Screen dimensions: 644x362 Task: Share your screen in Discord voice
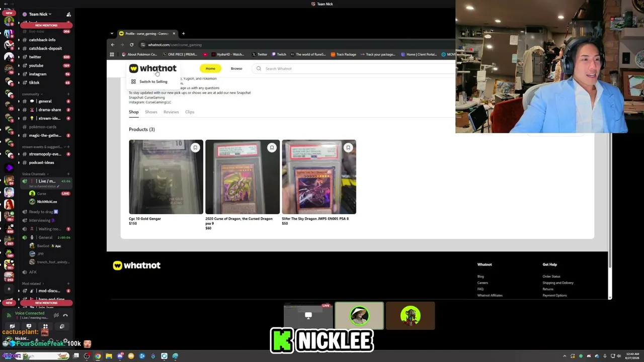pos(29,327)
